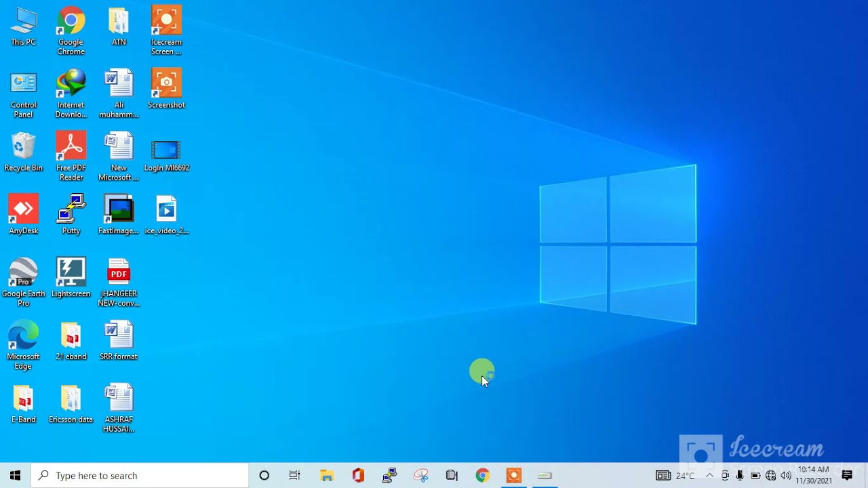Viewport: 868px width, 488px height.
Task: Open Chrome from the taskbar
Action: [483, 476]
